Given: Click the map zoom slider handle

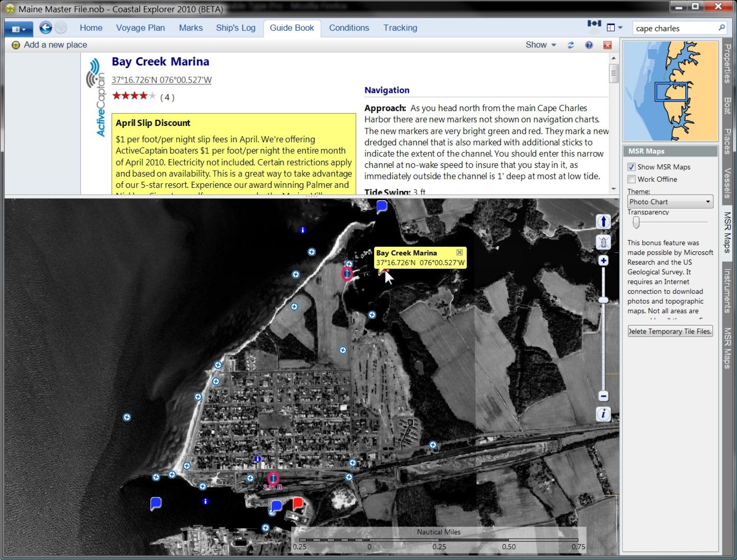Looking at the screenshot, I should [x=603, y=300].
